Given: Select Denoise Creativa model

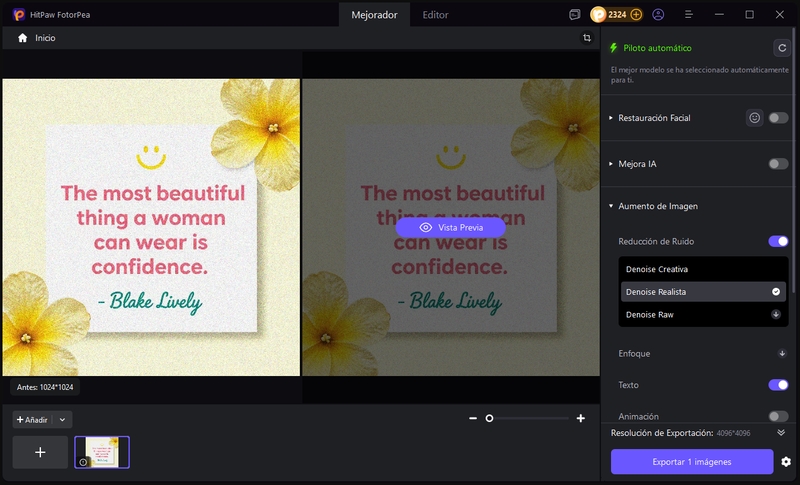Looking at the screenshot, I should point(703,269).
